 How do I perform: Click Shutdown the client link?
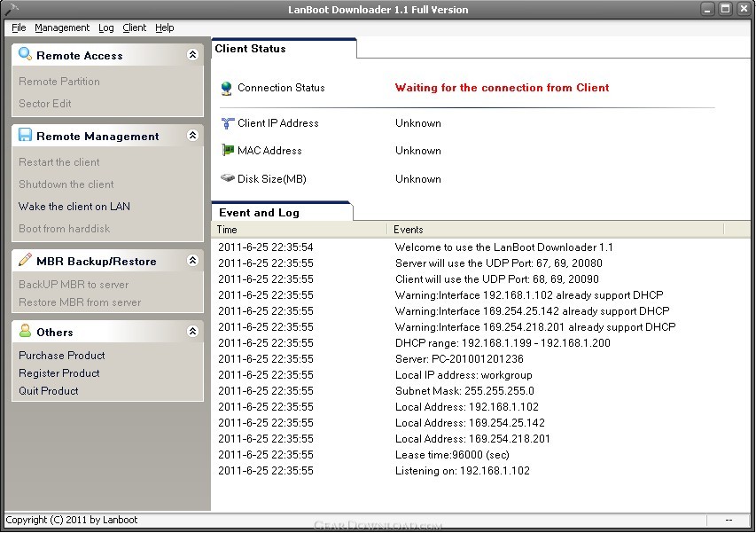pyautogui.click(x=66, y=184)
